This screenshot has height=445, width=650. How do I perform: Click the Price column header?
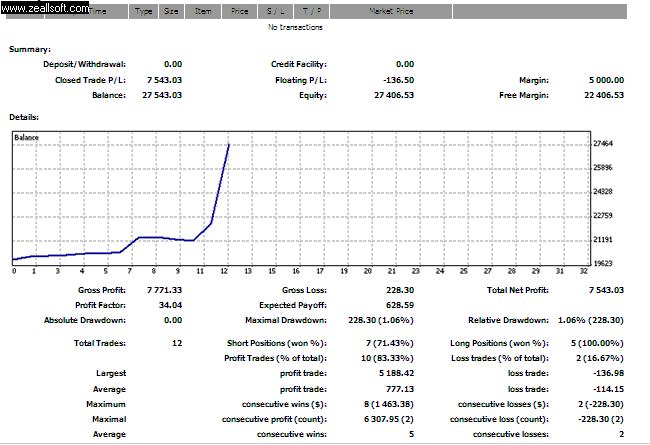coord(240,12)
